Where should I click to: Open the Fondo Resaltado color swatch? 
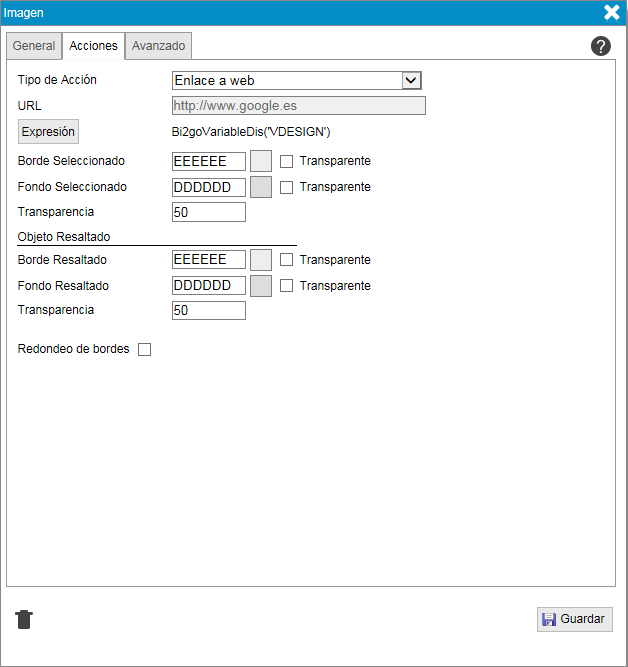coord(260,286)
